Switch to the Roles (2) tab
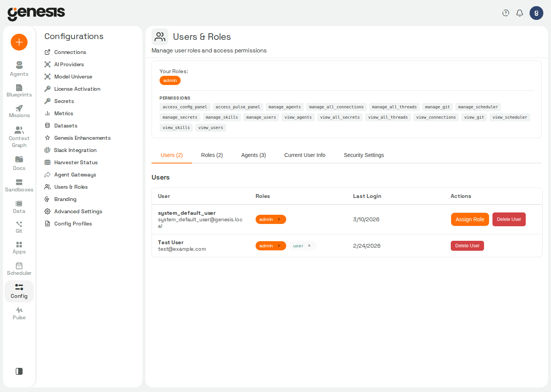The height and width of the screenshot is (392, 551). click(x=212, y=155)
